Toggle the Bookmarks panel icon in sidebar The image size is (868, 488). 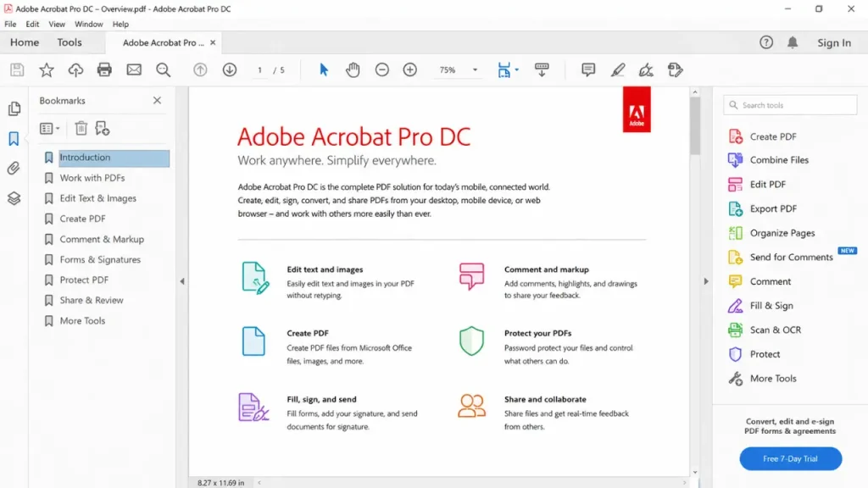(x=14, y=138)
